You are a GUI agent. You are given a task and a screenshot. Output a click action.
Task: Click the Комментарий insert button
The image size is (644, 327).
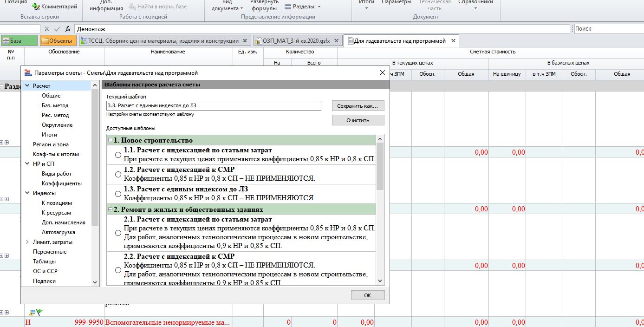pyautogui.click(x=55, y=7)
